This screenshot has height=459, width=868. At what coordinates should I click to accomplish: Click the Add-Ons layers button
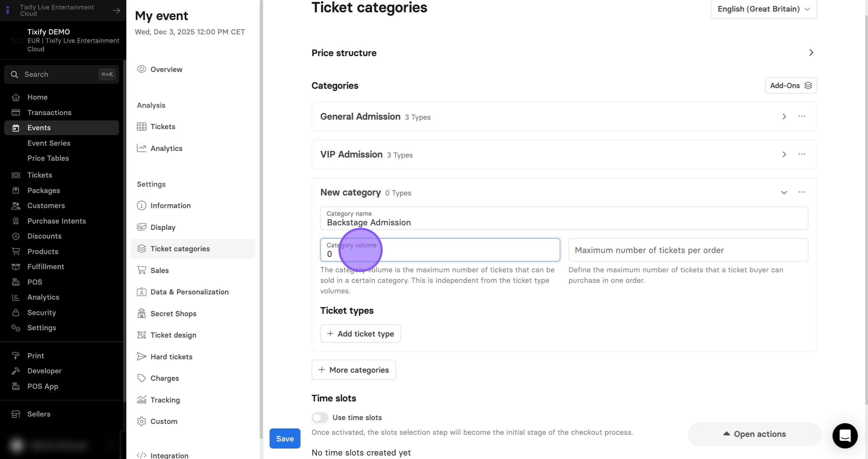click(791, 86)
